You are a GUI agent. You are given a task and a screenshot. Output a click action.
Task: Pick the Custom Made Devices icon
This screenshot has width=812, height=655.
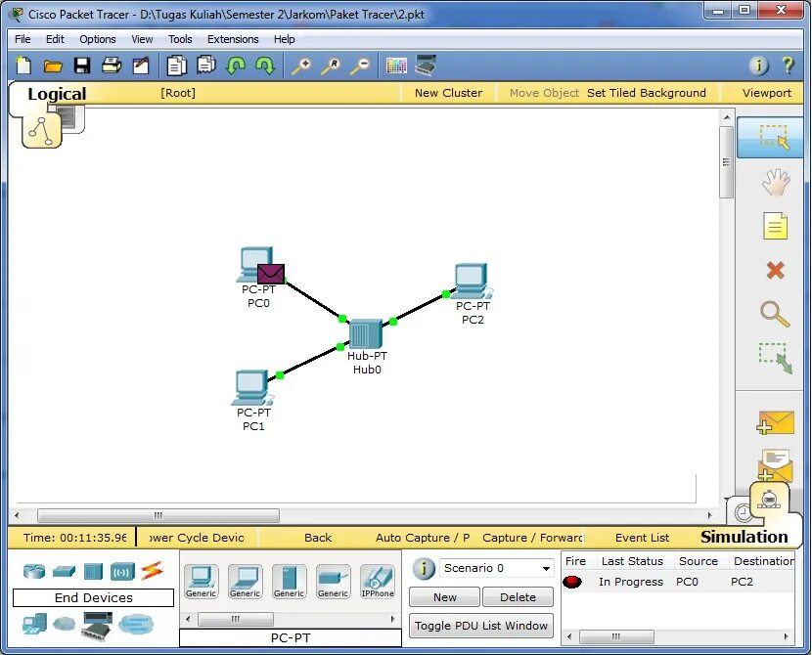coord(96,626)
